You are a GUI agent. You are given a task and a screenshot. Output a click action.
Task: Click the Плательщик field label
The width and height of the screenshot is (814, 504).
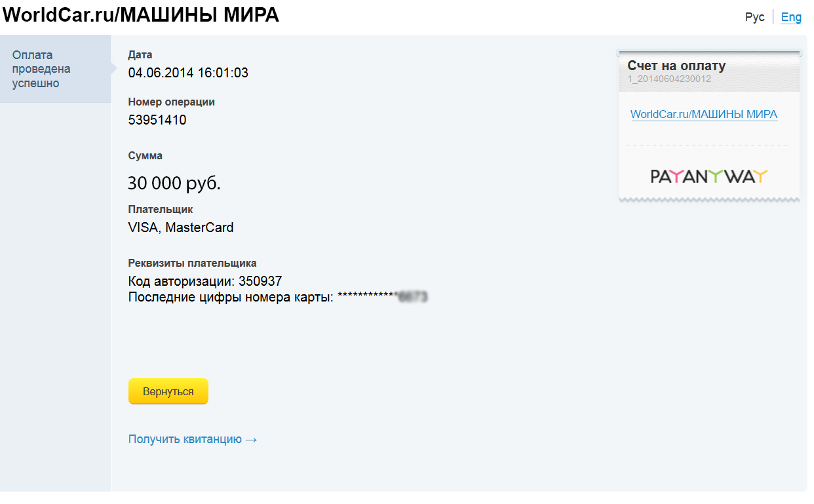click(x=161, y=210)
